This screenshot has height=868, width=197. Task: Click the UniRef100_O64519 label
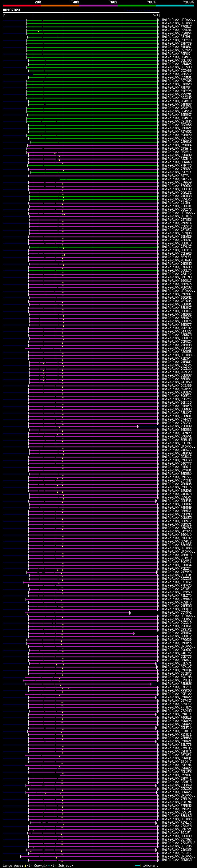[176, 111]
